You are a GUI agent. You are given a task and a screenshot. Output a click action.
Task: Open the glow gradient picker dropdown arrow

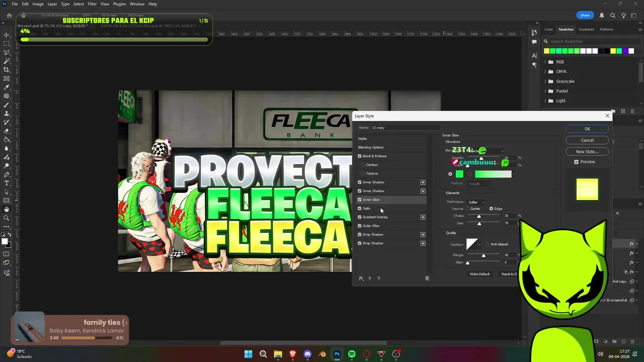tap(514, 174)
